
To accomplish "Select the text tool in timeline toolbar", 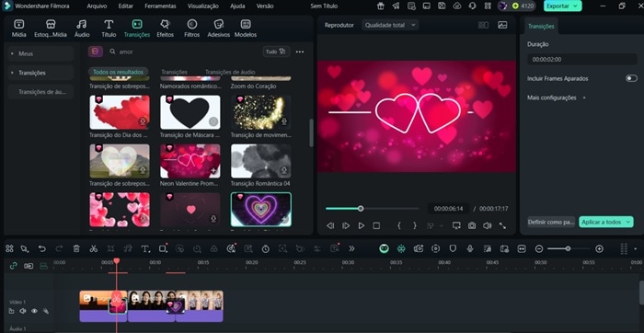I will (x=145, y=248).
